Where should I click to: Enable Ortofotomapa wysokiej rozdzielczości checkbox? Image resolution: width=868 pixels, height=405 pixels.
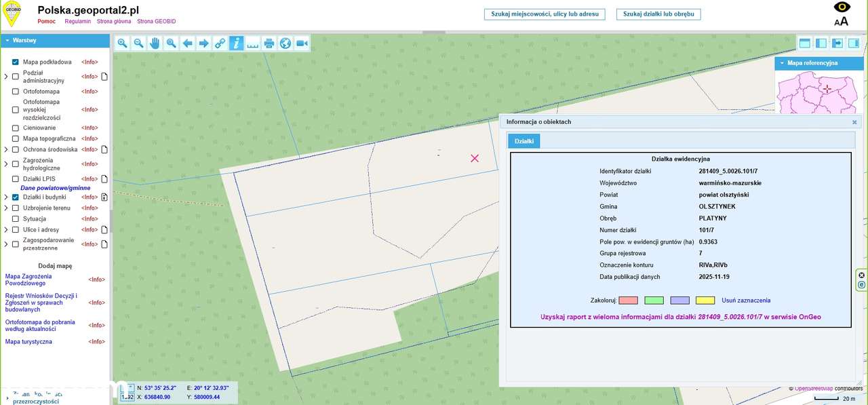tap(16, 109)
